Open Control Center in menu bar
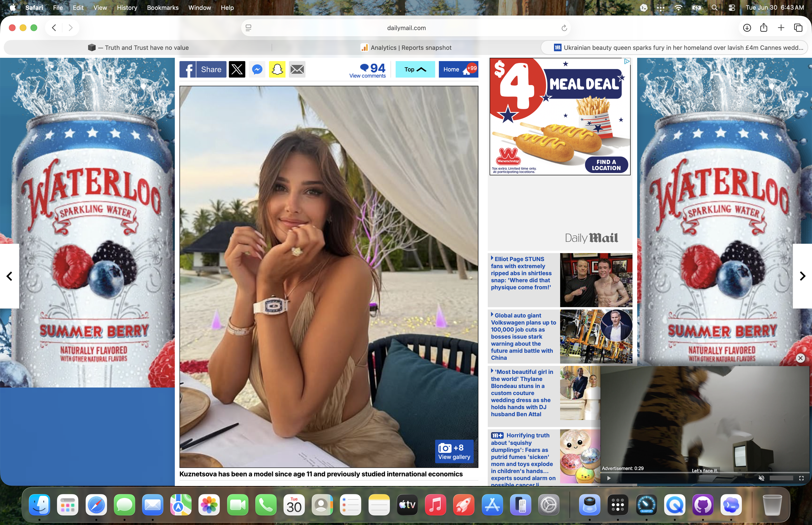Viewport: 812px width, 525px height. pyautogui.click(x=731, y=7)
